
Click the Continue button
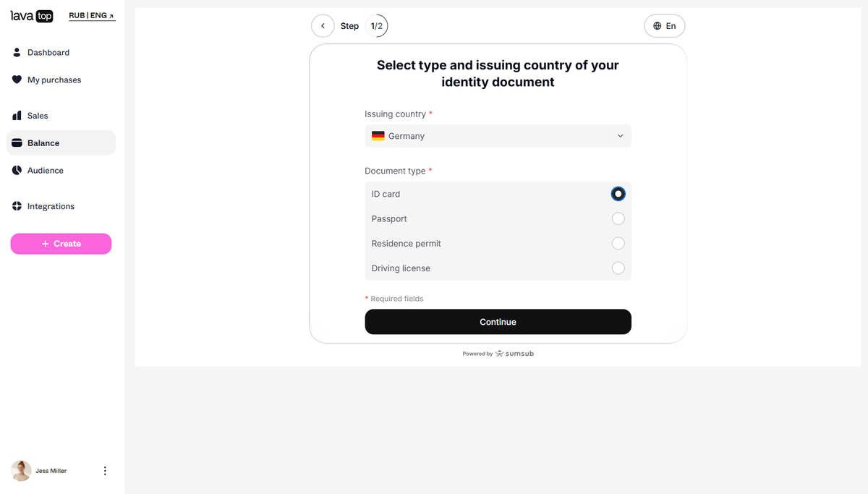498,322
